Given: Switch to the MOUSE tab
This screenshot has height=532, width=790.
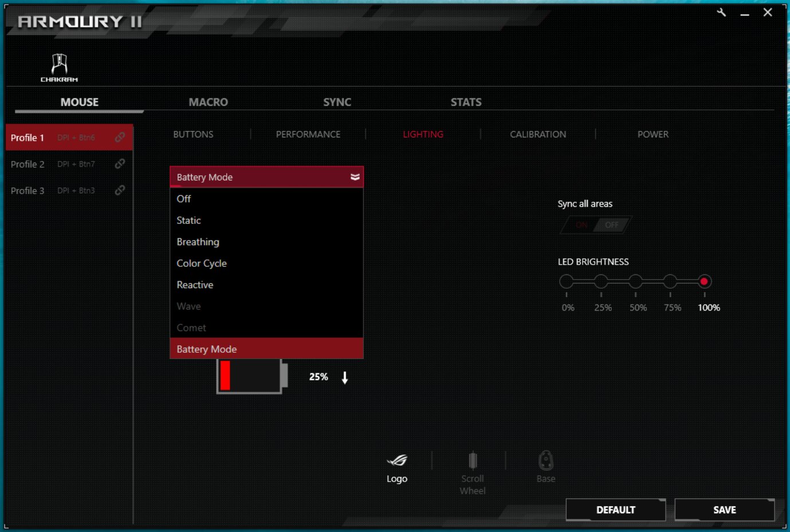Looking at the screenshot, I should click(80, 102).
